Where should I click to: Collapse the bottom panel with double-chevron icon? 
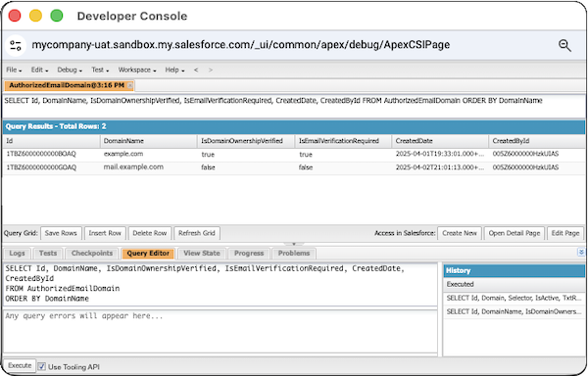[x=581, y=253]
